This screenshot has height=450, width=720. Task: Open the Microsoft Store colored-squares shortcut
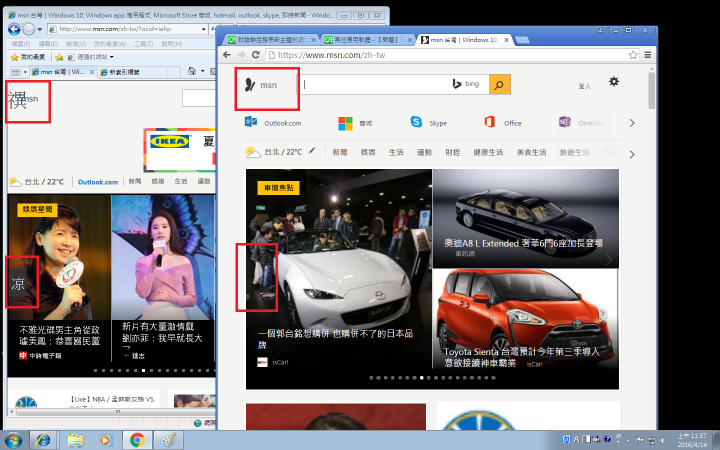click(x=355, y=123)
